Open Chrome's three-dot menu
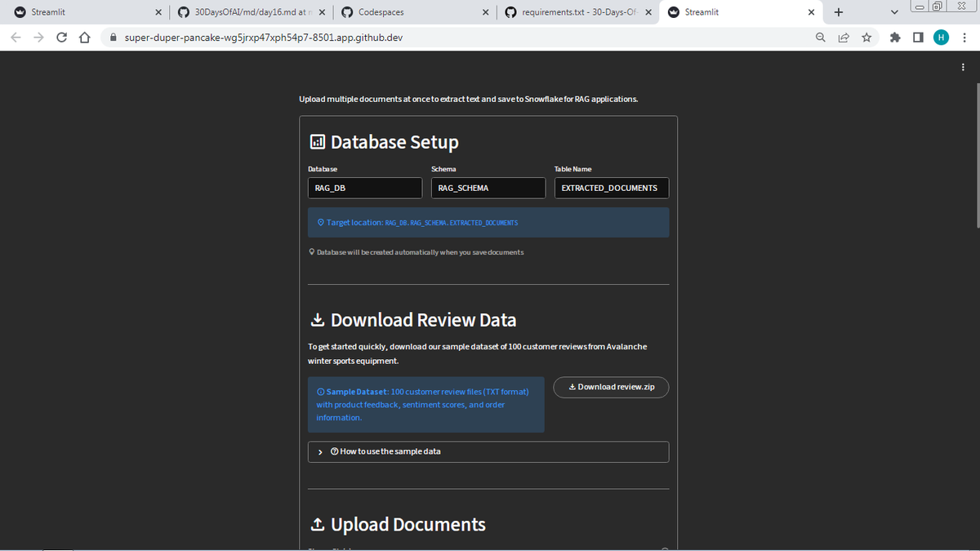This screenshot has width=980, height=551. [x=964, y=38]
